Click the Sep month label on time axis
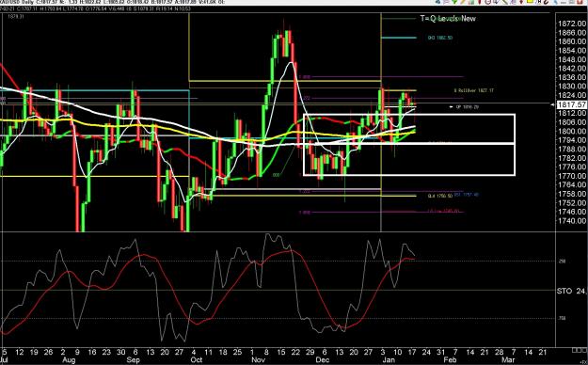The image size is (588, 365). (x=134, y=360)
